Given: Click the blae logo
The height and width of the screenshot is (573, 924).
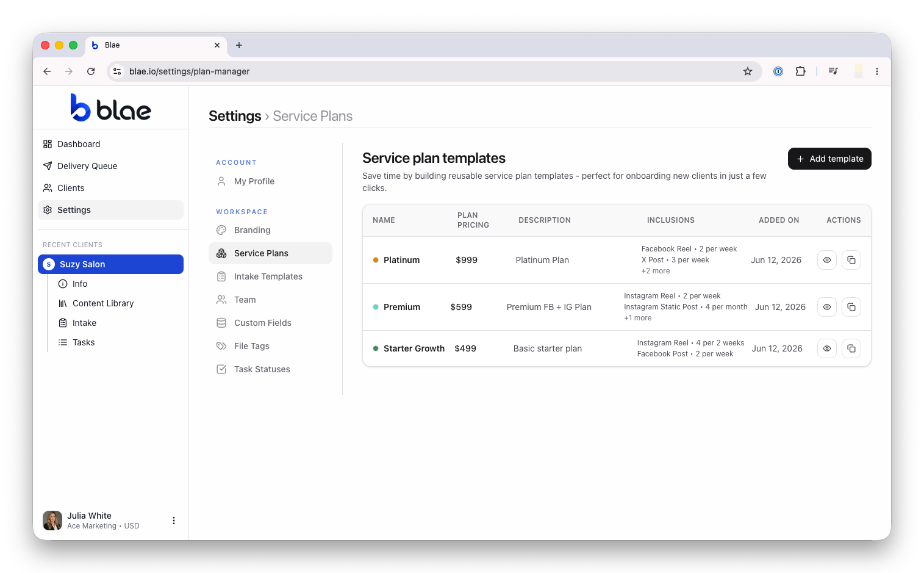Looking at the screenshot, I should click(110, 108).
